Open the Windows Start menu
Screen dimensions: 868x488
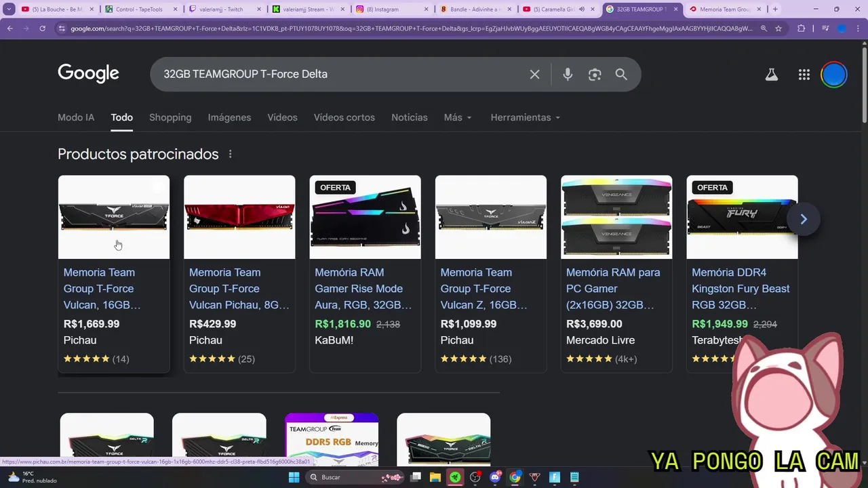[x=294, y=477]
